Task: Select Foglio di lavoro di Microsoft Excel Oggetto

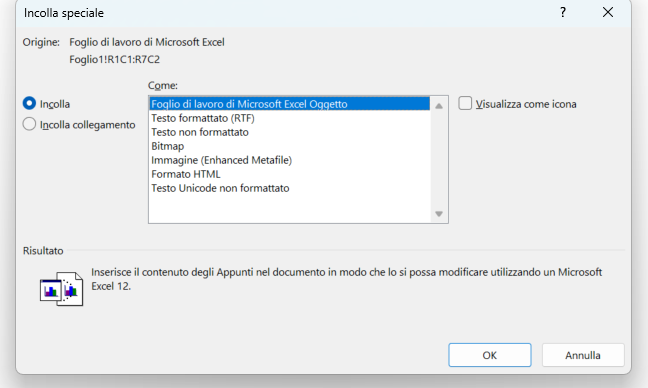Action: (289, 104)
